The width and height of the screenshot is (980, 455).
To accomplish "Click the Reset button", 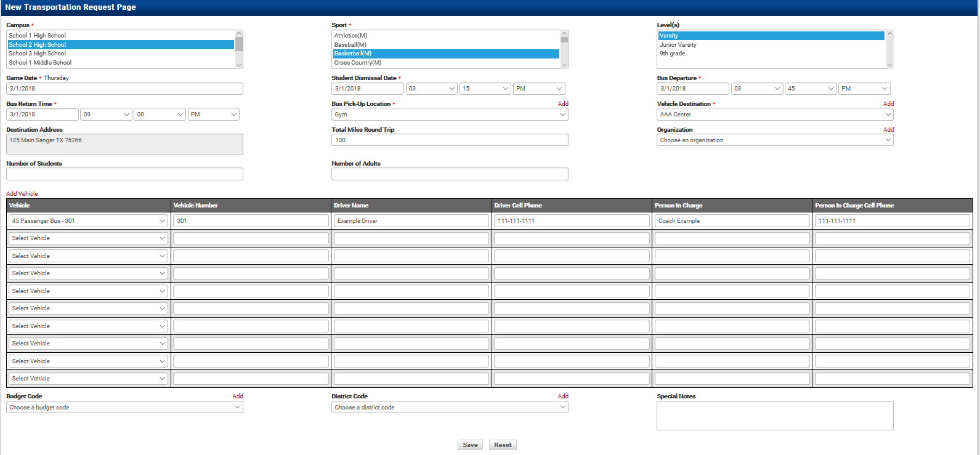I will 503,445.
